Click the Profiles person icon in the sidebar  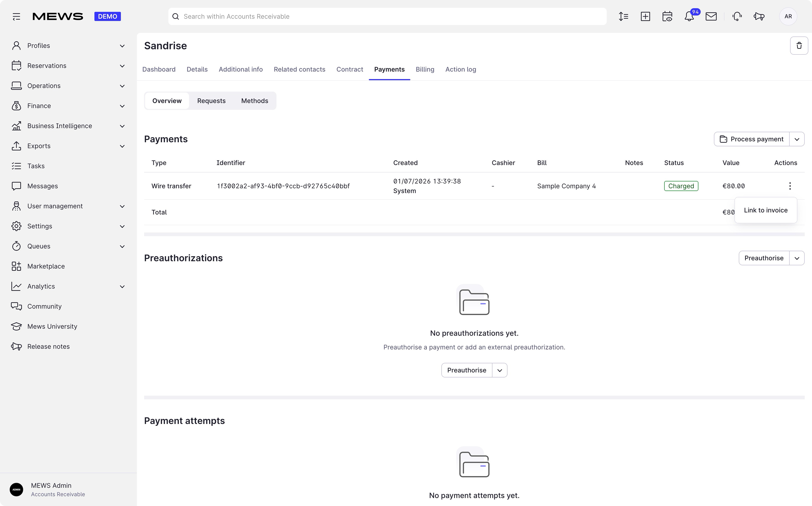point(16,45)
